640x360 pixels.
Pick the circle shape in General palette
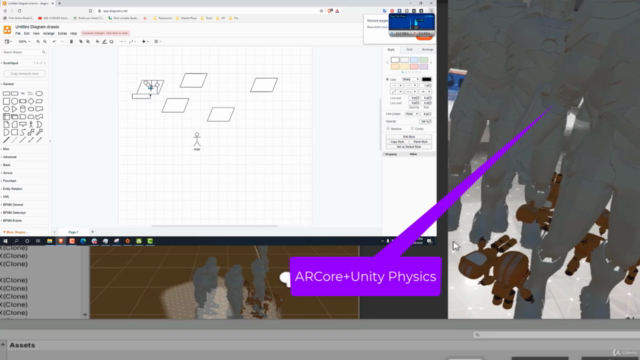pos(14,101)
